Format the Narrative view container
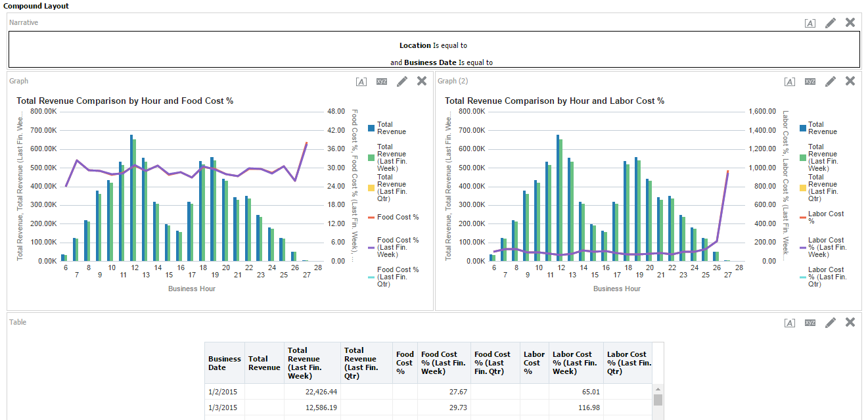This screenshot has width=868, height=420. 810,22
